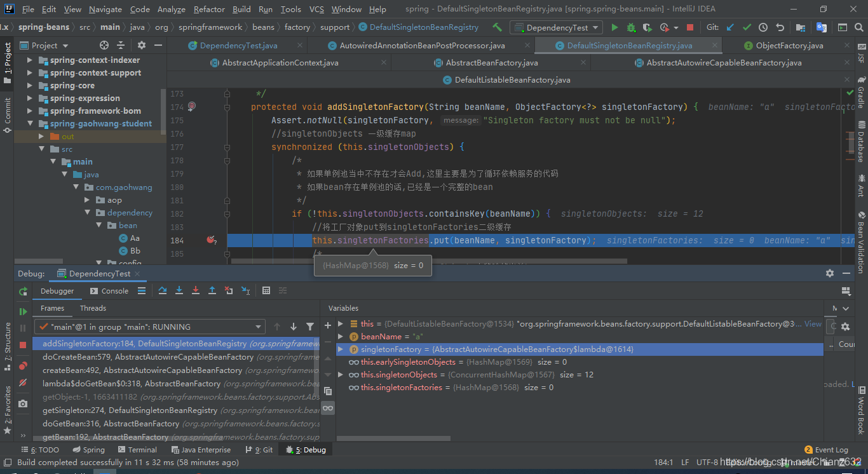Viewport: 868px width, 474px height.
Task: Toggle Favorites tool window stripe button
Action: pos(7,410)
